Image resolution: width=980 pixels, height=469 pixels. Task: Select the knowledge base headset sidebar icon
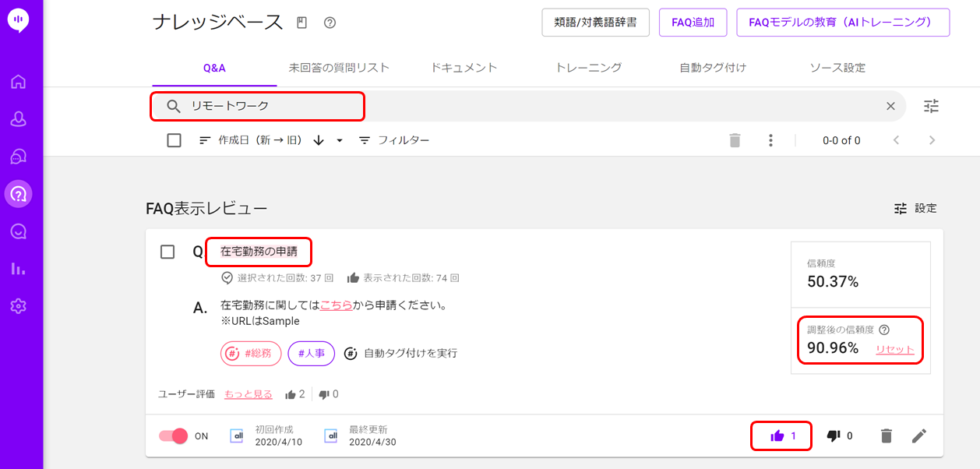click(19, 193)
